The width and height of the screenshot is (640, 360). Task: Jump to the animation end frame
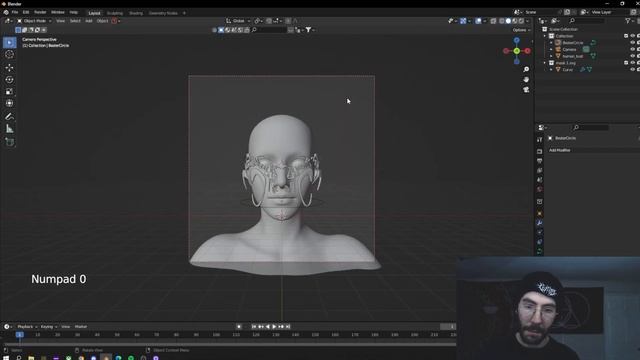(288, 327)
